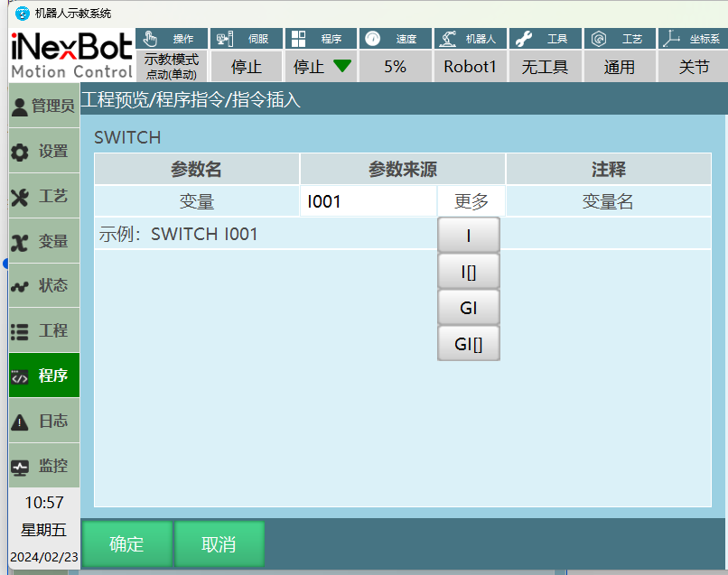Screen dimensions: 728x575
Task: Click the I001 variable input field
Action: point(369,201)
